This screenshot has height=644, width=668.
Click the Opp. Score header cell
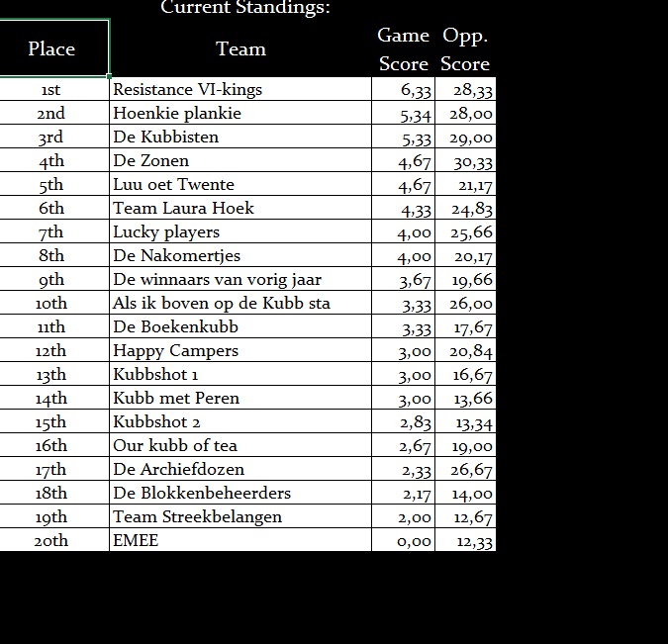[465, 49]
